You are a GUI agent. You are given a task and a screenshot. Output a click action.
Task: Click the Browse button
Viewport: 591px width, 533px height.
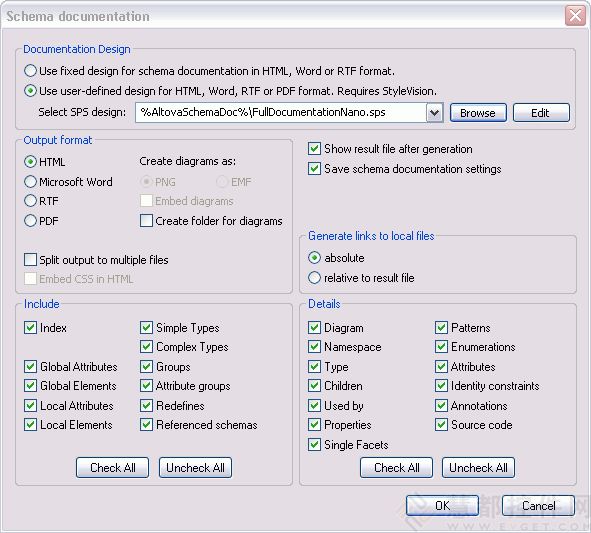click(478, 113)
